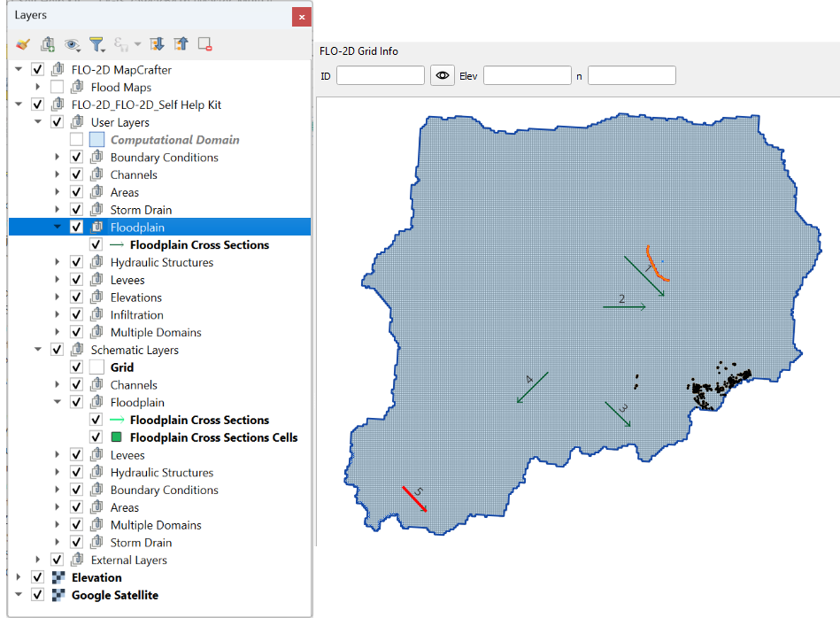Open the Layer Styling panel brush icon
This screenshot has height=618, width=840.
coord(23,43)
